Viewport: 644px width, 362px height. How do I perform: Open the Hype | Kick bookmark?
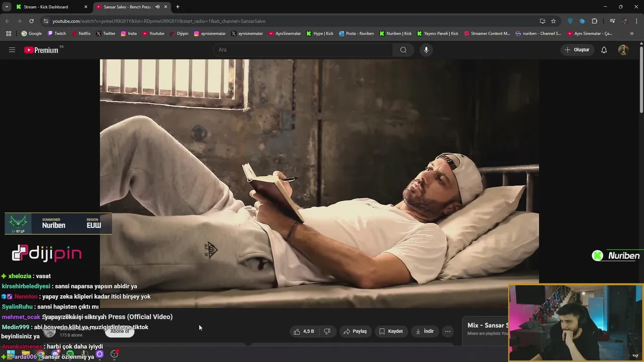[320, 34]
